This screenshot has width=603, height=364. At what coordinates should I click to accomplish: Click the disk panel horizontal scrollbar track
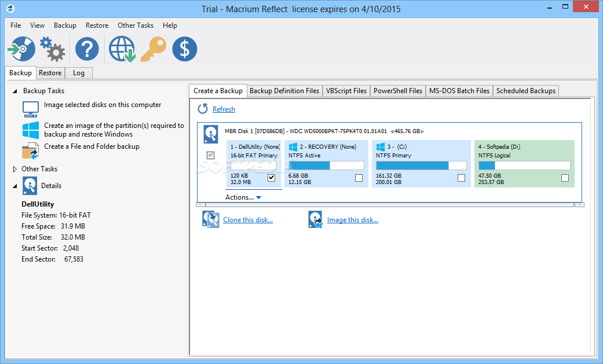coord(390,205)
